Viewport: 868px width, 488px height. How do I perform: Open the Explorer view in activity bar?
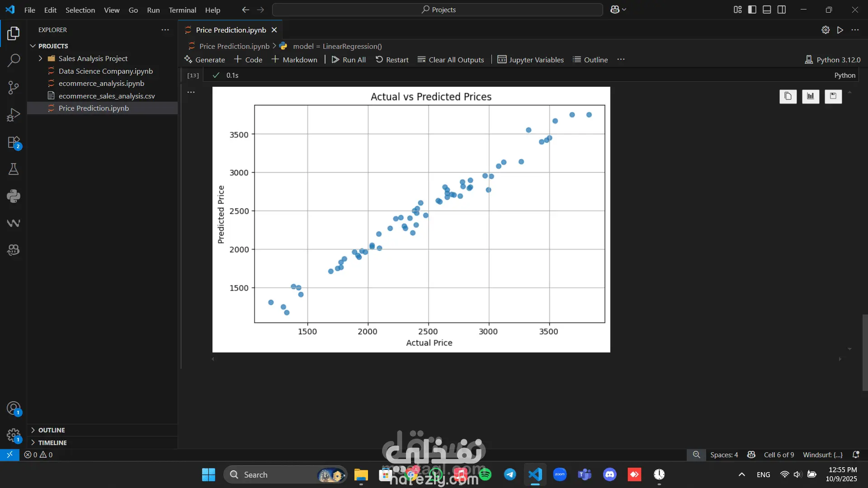coord(14,33)
